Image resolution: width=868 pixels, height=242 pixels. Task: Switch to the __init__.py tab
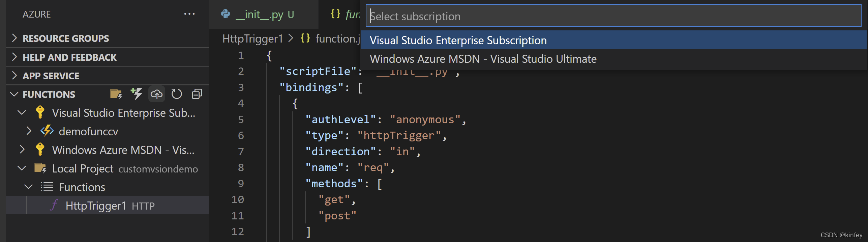click(x=264, y=14)
